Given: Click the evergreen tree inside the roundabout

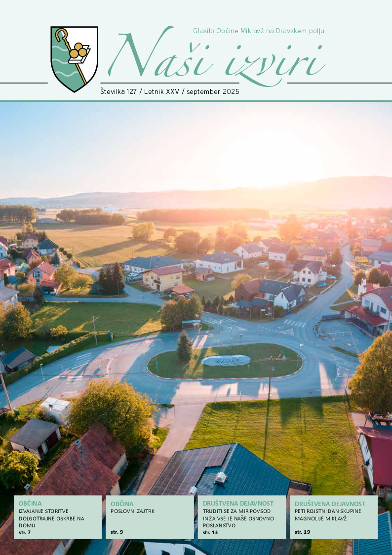Looking at the screenshot, I should [x=184, y=346].
